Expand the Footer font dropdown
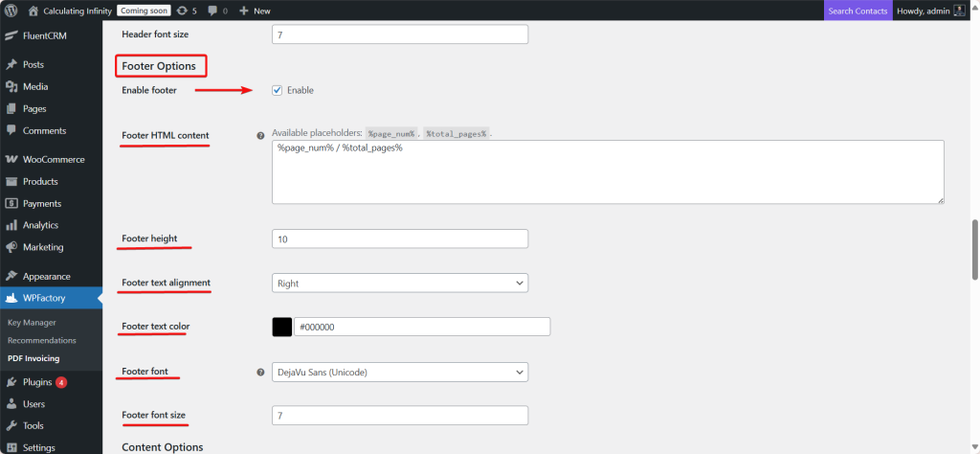Viewport: 980px width, 454px height. coord(400,372)
